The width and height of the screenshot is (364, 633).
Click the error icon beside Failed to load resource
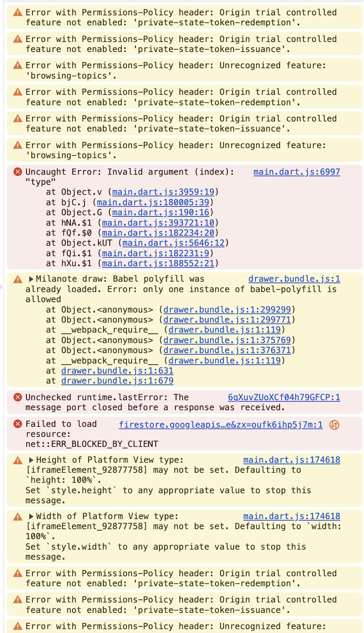pos(17,424)
